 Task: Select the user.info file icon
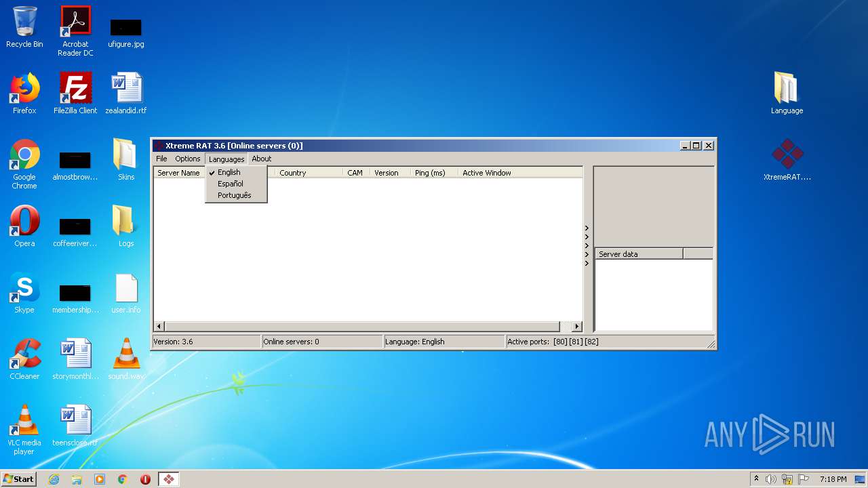pos(126,293)
